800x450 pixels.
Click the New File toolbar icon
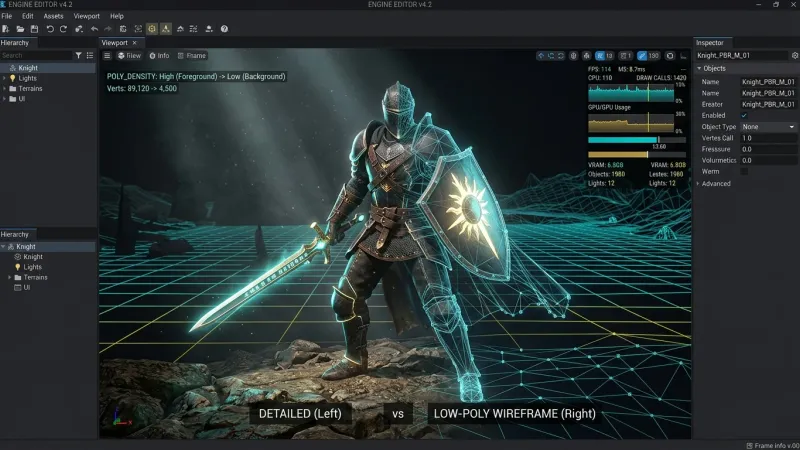tap(6, 29)
